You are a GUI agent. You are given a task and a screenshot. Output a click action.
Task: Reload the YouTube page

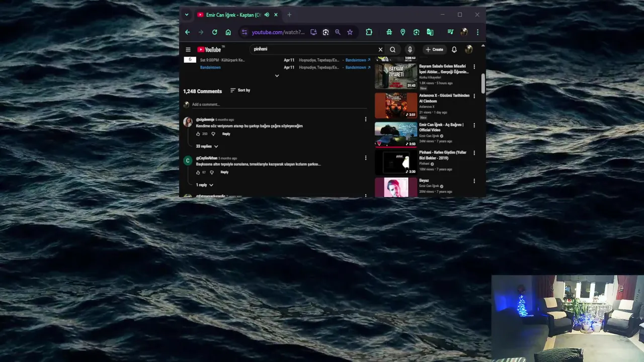pyautogui.click(x=214, y=32)
